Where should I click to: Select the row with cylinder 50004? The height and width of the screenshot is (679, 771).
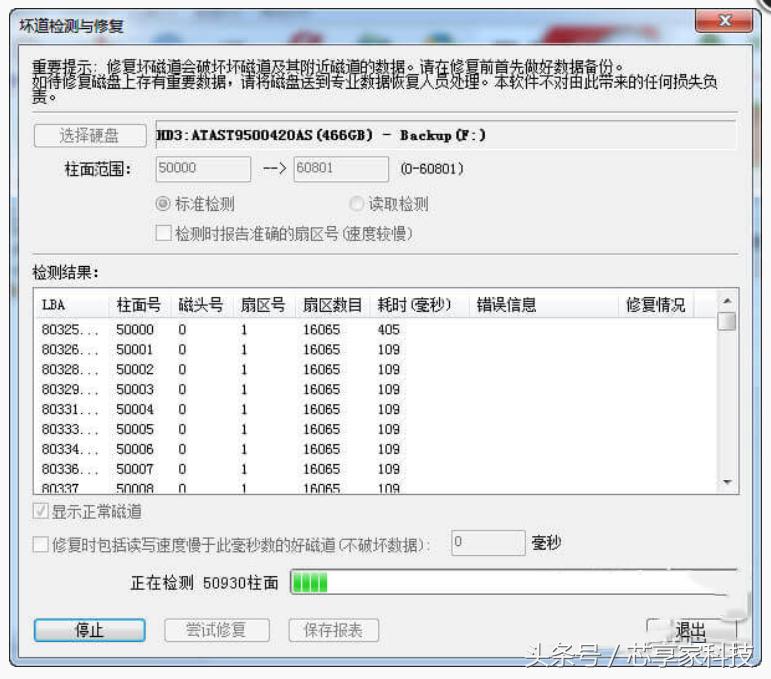click(x=376, y=409)
